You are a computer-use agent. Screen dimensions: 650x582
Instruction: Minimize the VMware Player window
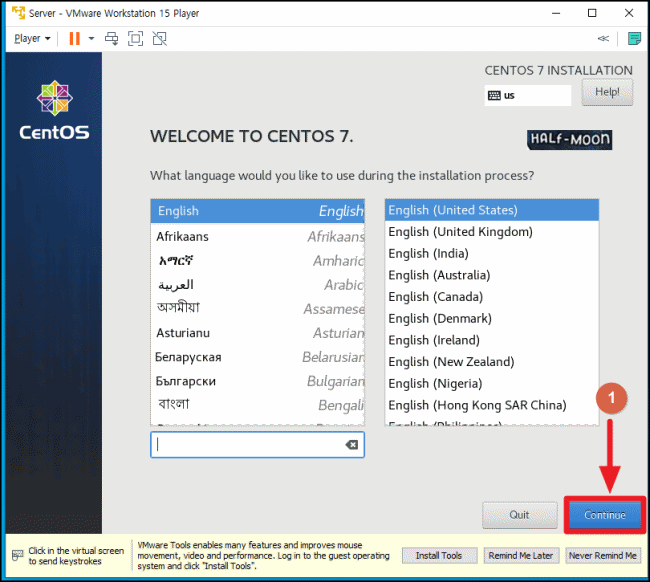(x=556, y=13)
